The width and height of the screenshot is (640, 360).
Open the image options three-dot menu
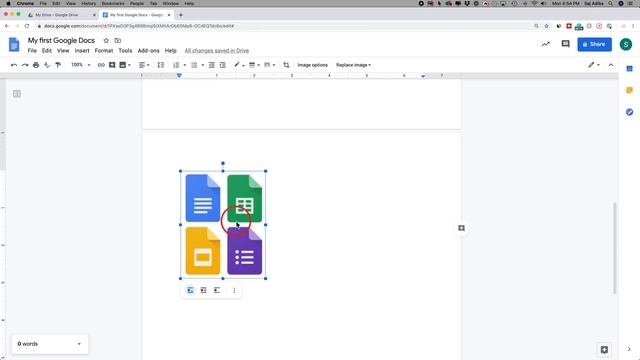[x=234, y=290]
